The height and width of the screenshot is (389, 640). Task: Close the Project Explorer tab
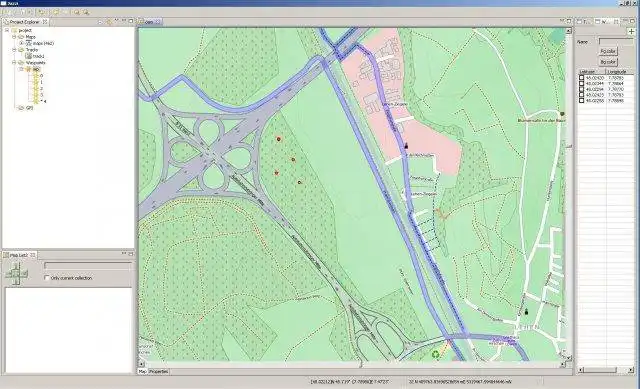44,22
